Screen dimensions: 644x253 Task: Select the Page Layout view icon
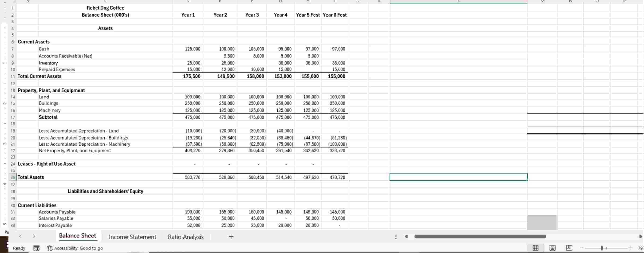pyautogui.click(x=552, y=248)
